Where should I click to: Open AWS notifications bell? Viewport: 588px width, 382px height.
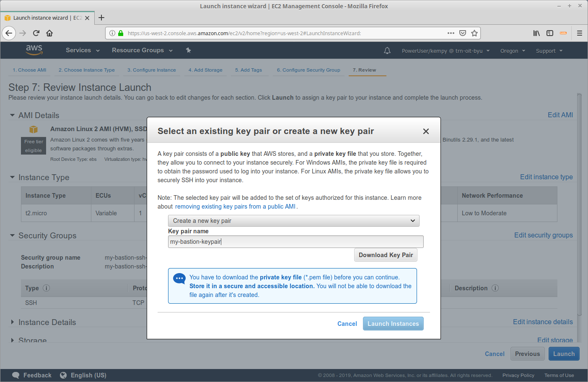[x=387, y=51]
